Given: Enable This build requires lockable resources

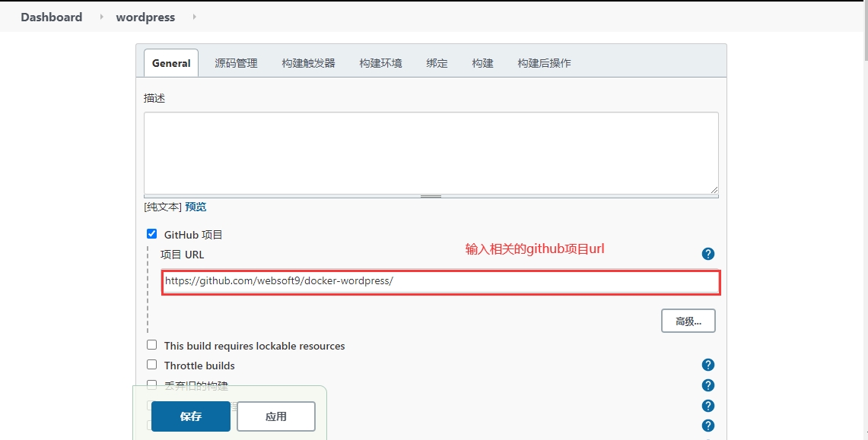Looking at the screenshot, I should [x=152, y=345].
